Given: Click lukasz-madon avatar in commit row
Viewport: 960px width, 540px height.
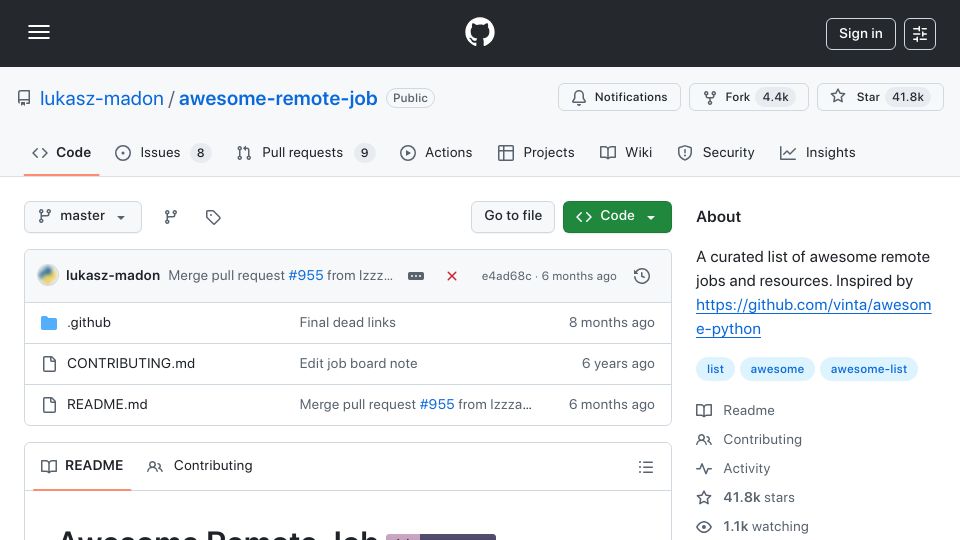Looking at the screenshot, I should 48,276.
